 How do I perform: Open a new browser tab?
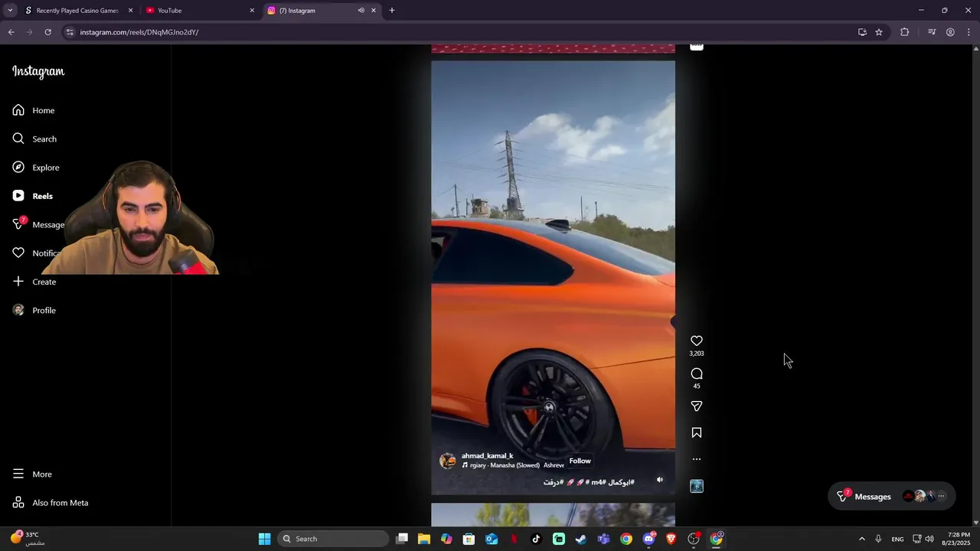click(x=392, y=11)
